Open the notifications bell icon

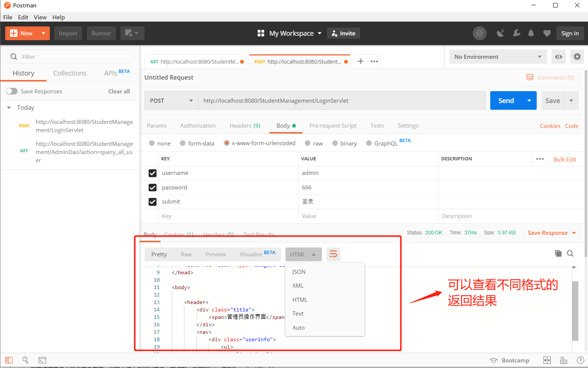click(531, 33)
